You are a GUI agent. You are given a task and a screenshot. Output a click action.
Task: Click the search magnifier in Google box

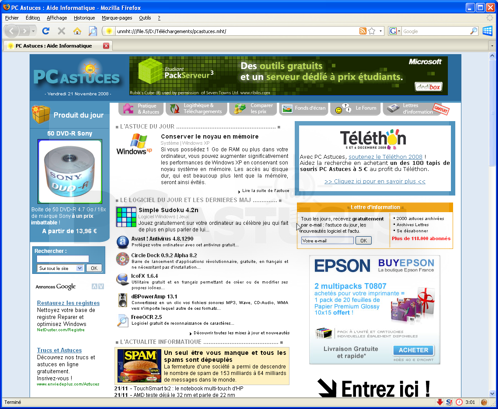(x=473, y=31)
